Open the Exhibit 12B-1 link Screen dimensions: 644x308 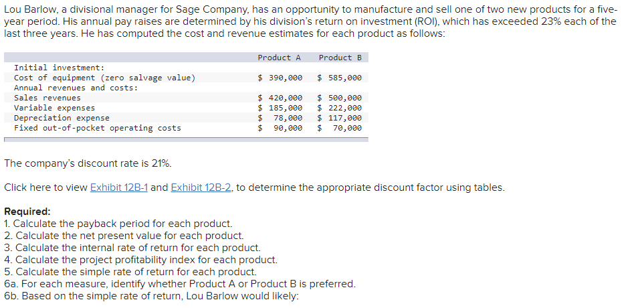coord(118,187)
